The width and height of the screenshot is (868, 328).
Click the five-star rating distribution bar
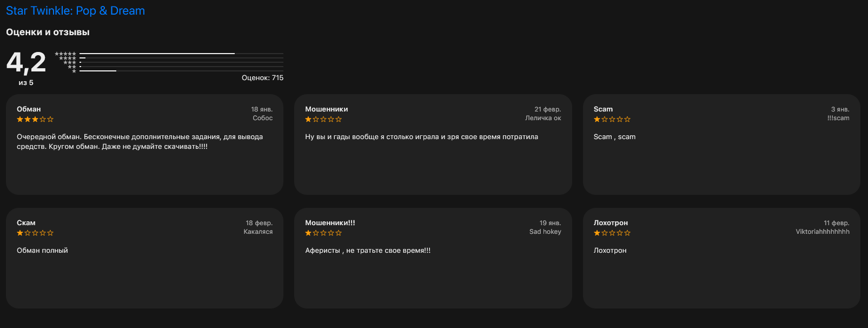[181, 54]
